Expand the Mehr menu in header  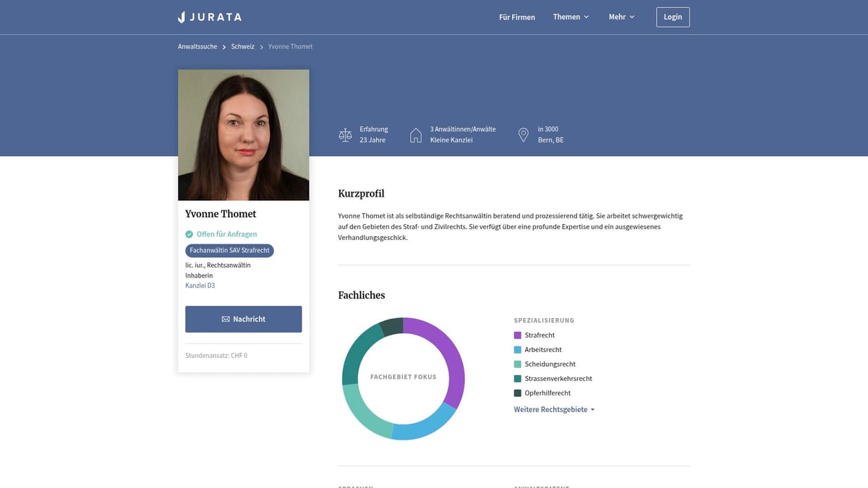tap(621, 17)
